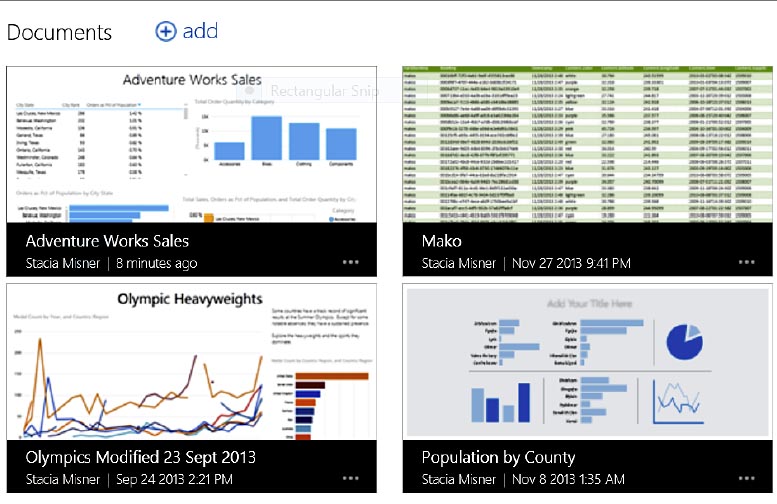Click the 'Mako' document title

point(442,241)
